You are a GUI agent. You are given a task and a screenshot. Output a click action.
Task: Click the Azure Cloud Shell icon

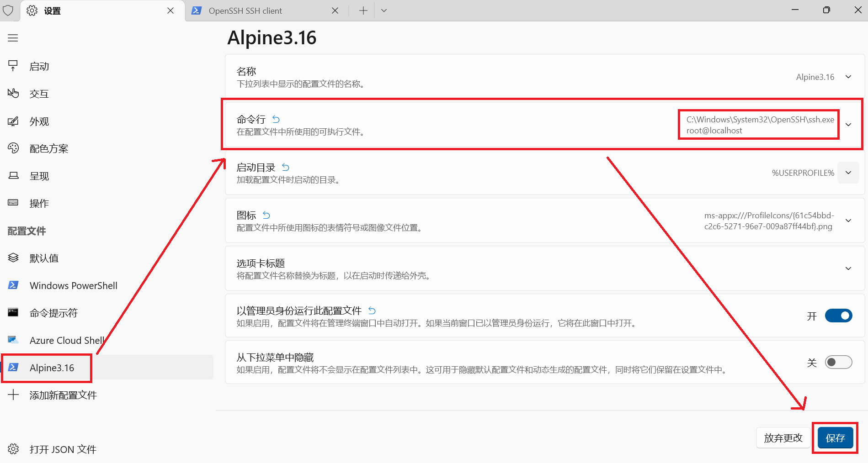(13, 340)
